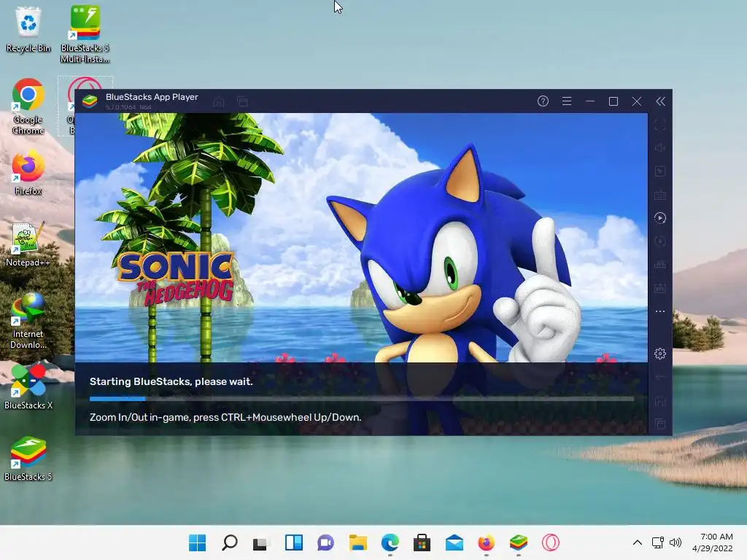Viewport: 747px width, 560px height.
Task: Select the Firefox desktop shortcut
Action: click(28, 172)
